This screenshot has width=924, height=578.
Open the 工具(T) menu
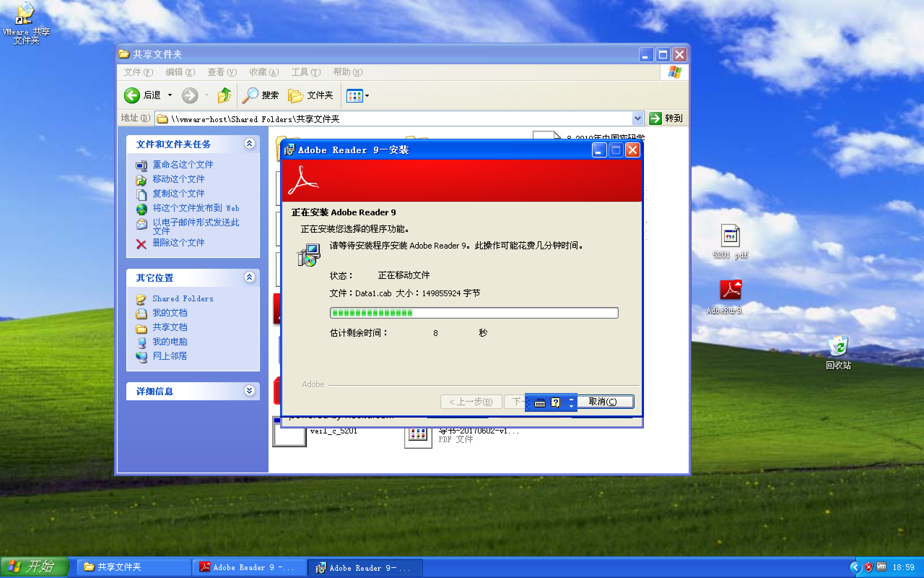pyautogui.click(x=306, y=72)
